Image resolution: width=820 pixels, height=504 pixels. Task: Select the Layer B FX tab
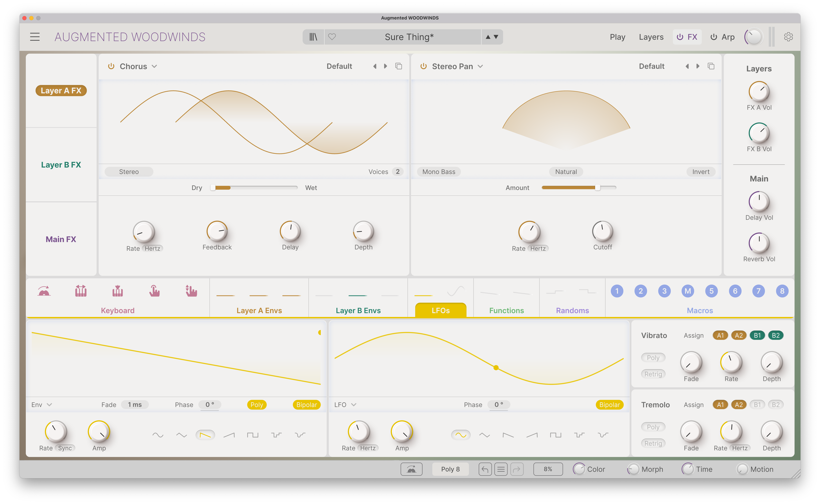click(x=61, y=165)
